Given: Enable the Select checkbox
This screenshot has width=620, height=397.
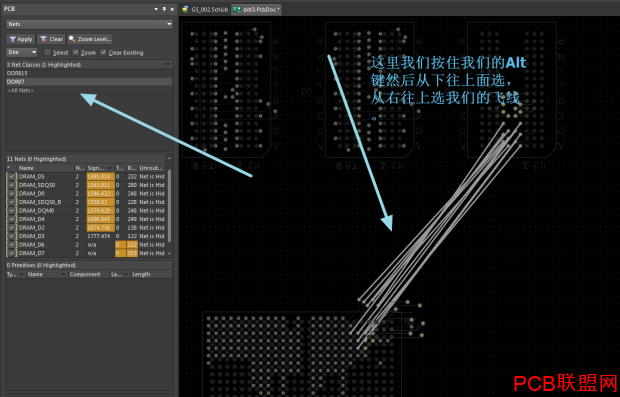Looking at the screenshot, I should [x=48, y=52].
